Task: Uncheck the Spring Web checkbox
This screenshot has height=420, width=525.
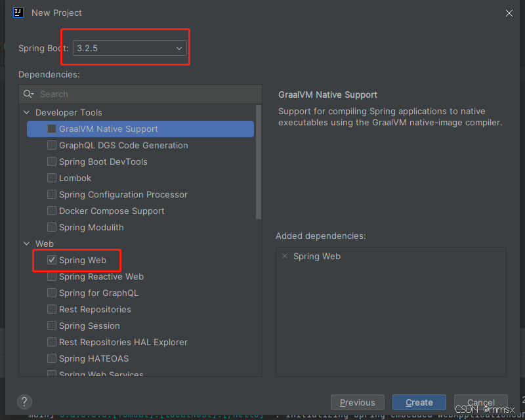Action: click(x=52, y=261)
